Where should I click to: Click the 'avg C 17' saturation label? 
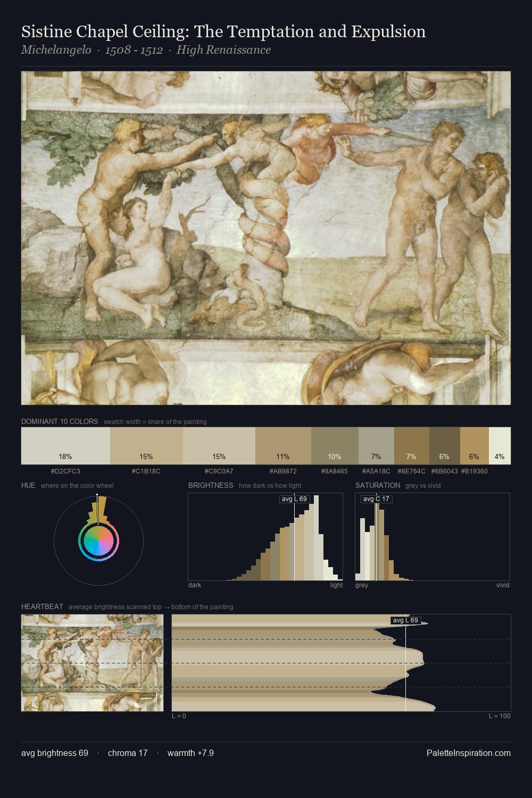pos(376,499)
